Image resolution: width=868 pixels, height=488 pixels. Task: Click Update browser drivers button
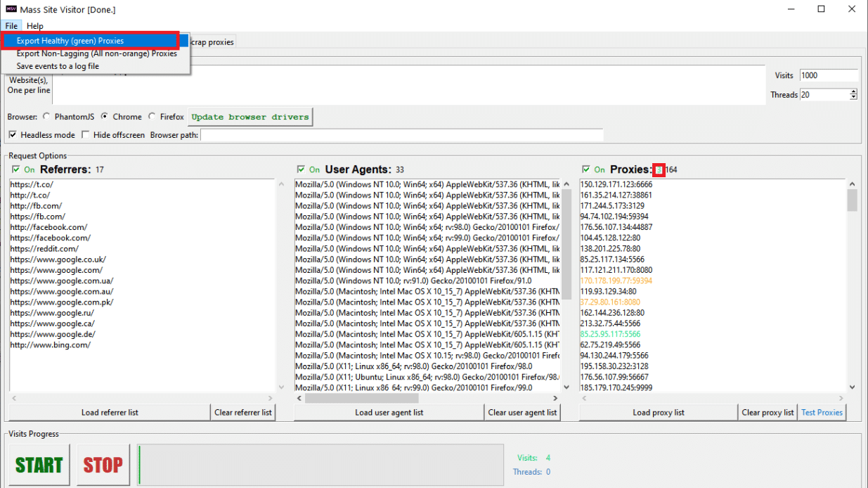[x=250, y=117]
